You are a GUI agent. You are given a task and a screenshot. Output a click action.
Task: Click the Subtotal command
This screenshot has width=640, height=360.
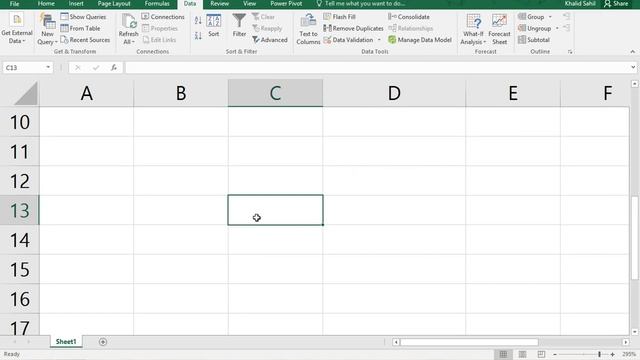point(534,40)
